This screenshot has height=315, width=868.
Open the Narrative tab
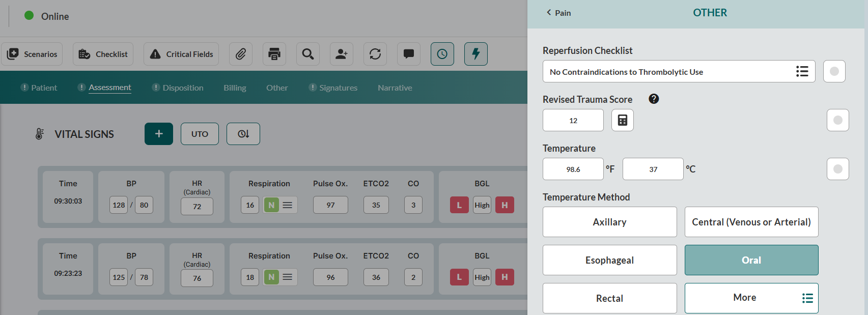(395, 88)
